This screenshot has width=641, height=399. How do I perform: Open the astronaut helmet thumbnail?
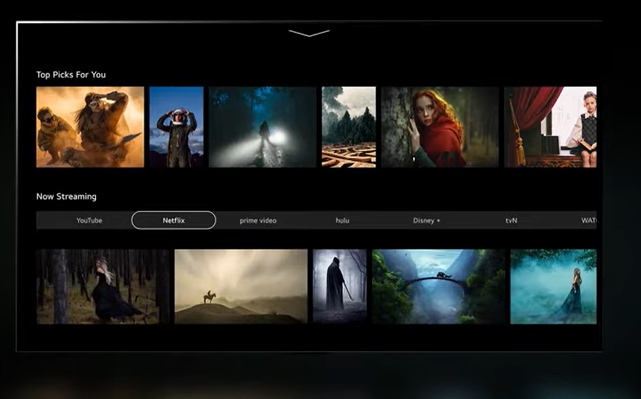177,127
